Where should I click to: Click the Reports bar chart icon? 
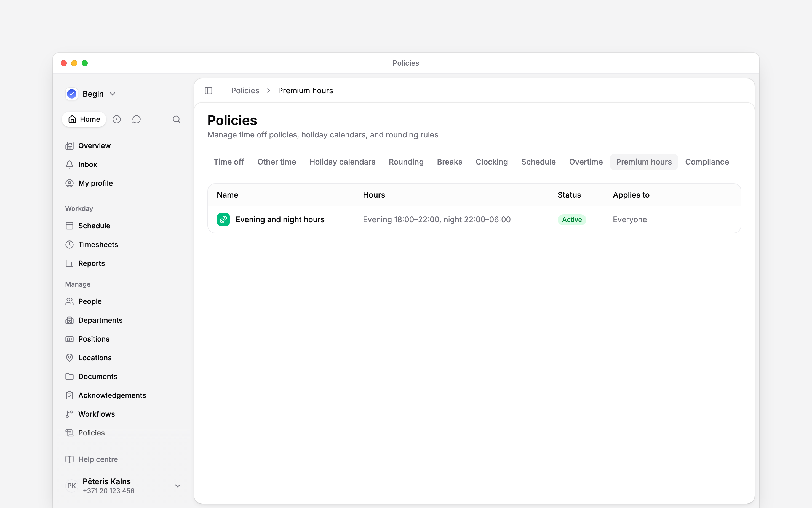70,263
